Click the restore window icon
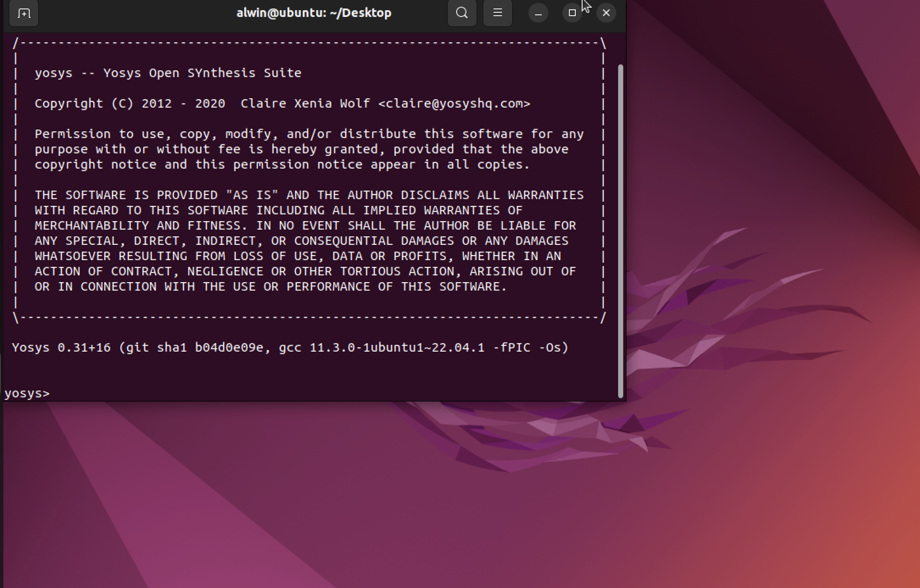This screenshot has height=588, width=920. coord(572,13)
